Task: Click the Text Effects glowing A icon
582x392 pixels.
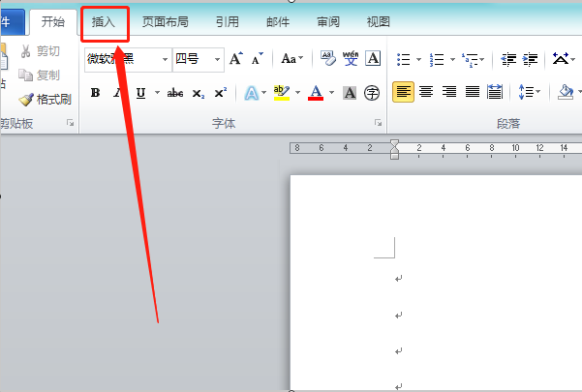Action: point(251,93)
